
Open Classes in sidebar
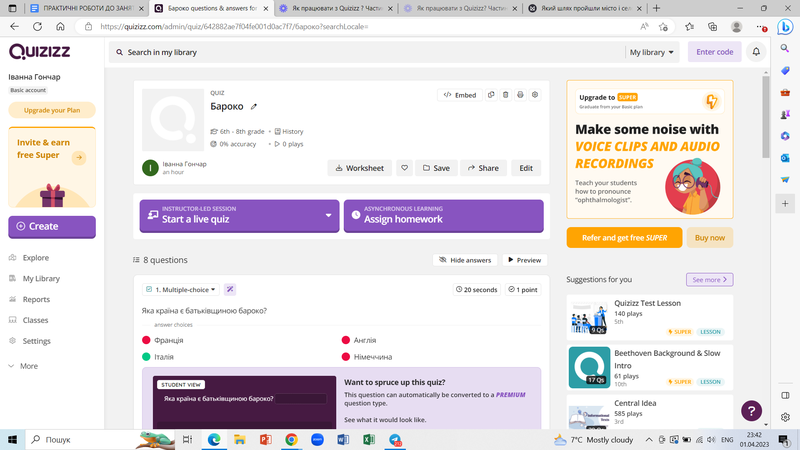[35, 320]
